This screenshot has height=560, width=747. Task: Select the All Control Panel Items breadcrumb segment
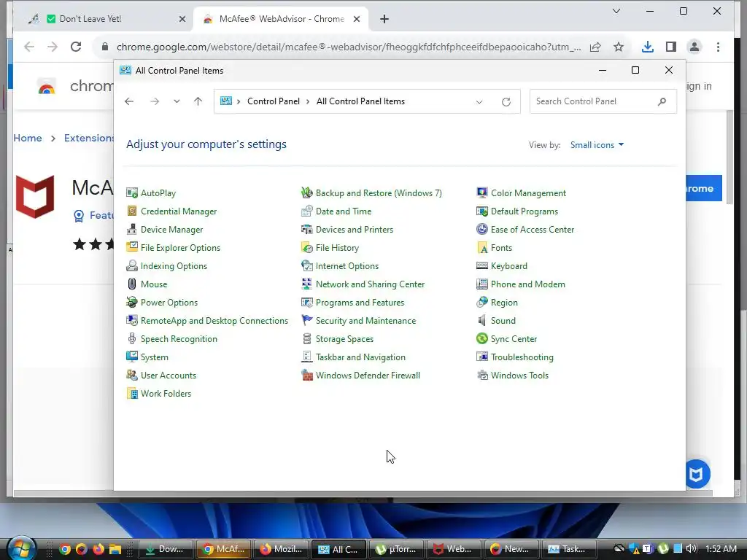point(360,101)
